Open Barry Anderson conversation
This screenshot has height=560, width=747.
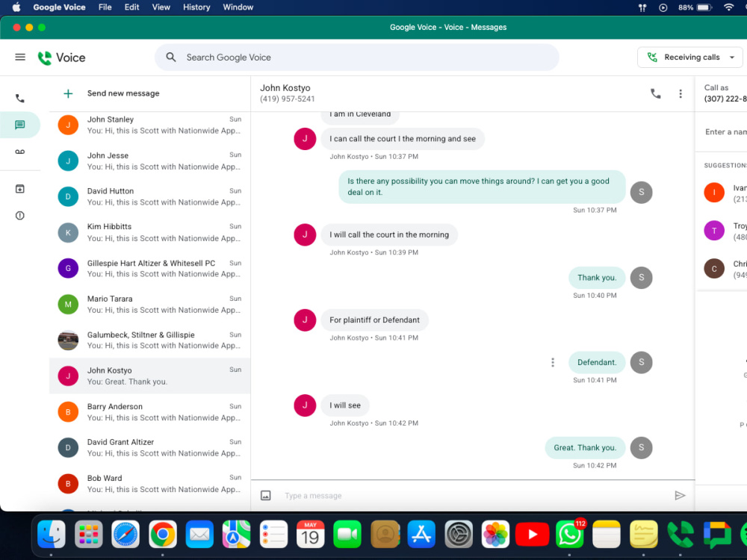(x=149, y=412)
